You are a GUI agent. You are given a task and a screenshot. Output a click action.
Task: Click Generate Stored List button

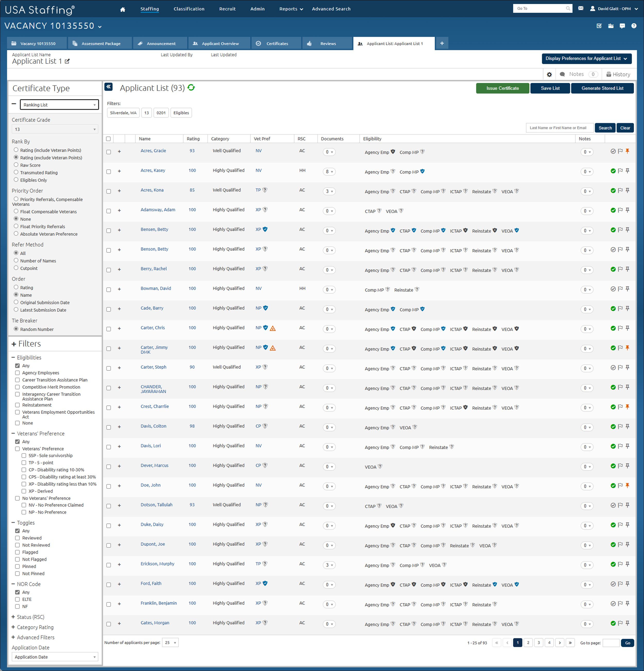click(x=602, y=88)
